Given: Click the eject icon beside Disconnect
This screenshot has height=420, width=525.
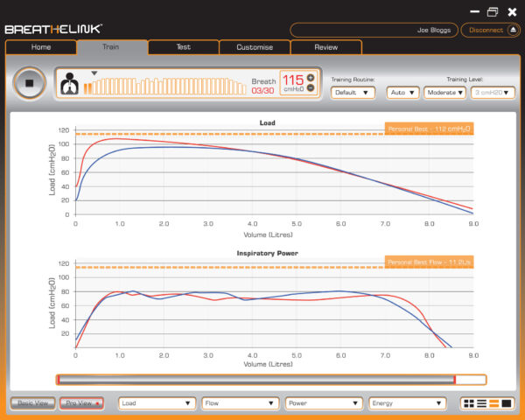Looking at the screenshot, I should (x=513, y=30).
